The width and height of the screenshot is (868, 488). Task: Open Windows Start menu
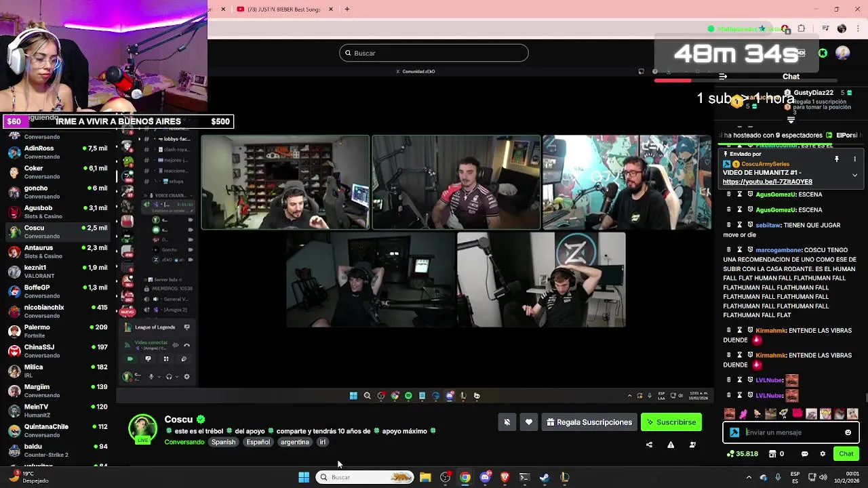tap(304, 477)
